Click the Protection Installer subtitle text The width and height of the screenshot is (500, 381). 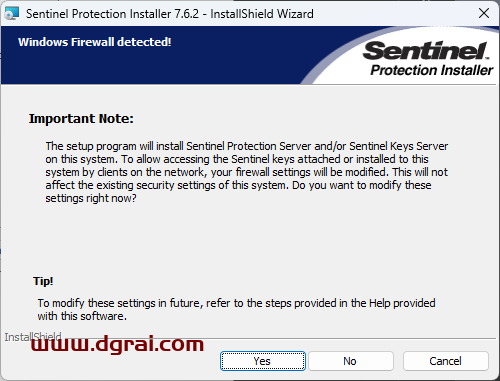pos(432,70)
